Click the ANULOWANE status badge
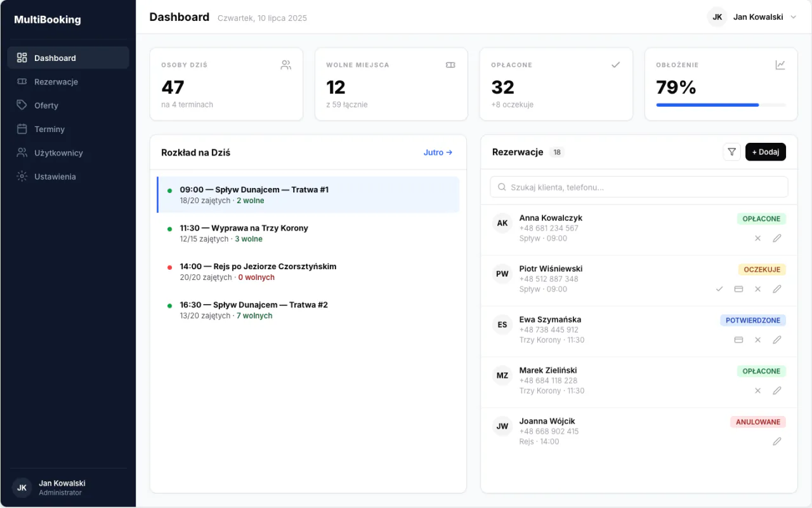This screenshot has height=508, width=812. pos(758,422)
